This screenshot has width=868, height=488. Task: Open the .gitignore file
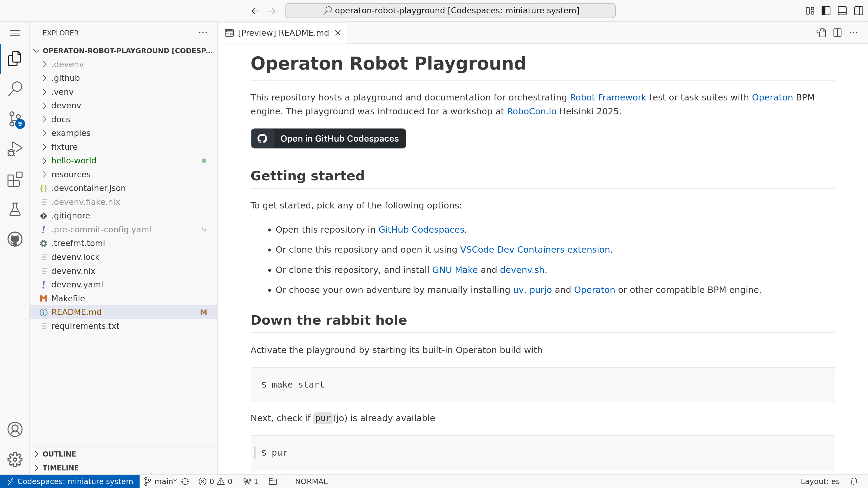click(124, 215)
